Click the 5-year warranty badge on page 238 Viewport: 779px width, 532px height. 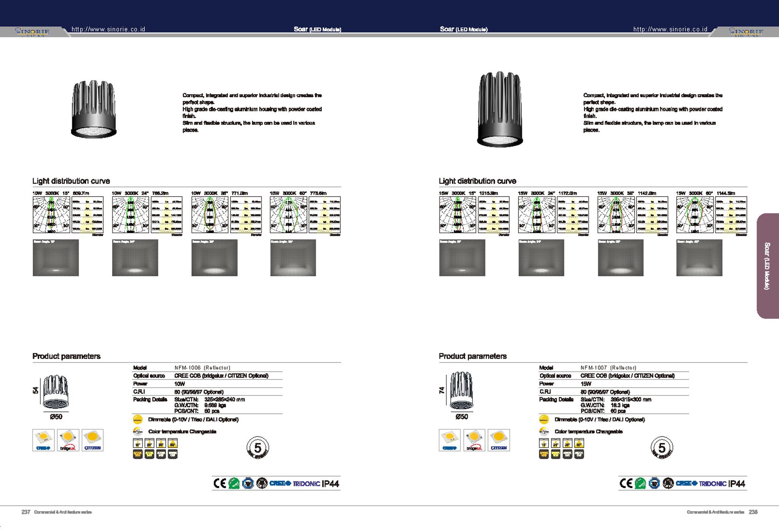click(661, 448)
